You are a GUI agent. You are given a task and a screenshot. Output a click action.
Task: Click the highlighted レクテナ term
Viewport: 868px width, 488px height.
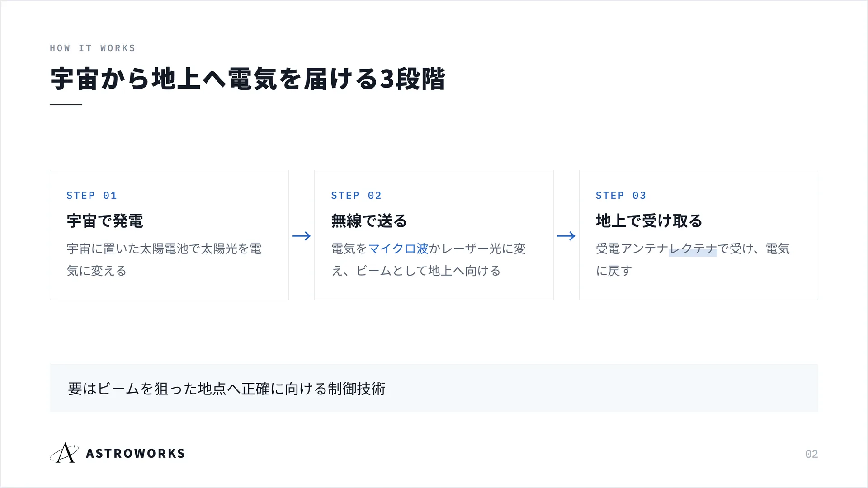tap(693, 249)
